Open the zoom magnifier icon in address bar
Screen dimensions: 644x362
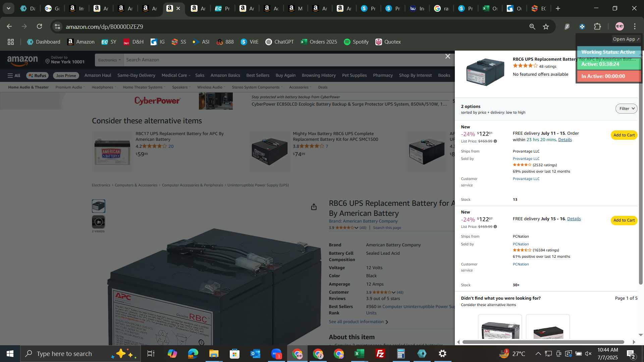pyautogui.click(x=532, y=26)
